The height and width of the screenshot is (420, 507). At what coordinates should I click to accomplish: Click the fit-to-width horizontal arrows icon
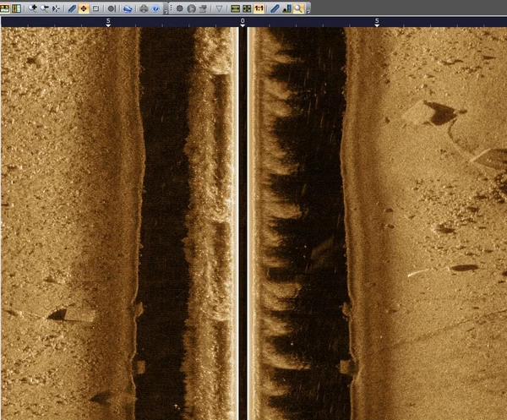(235, 8)
